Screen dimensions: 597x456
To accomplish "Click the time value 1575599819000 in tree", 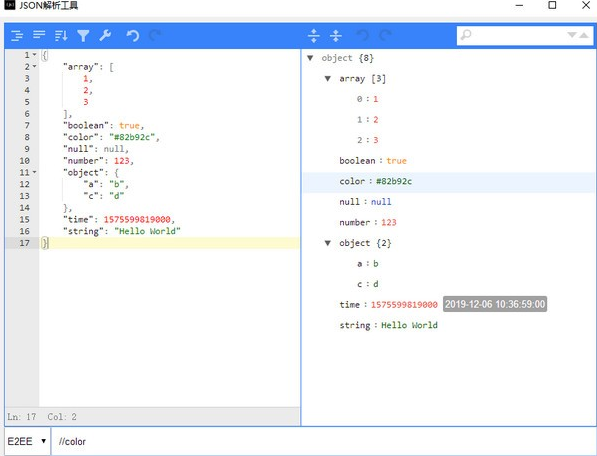I will tap(404, 305).
